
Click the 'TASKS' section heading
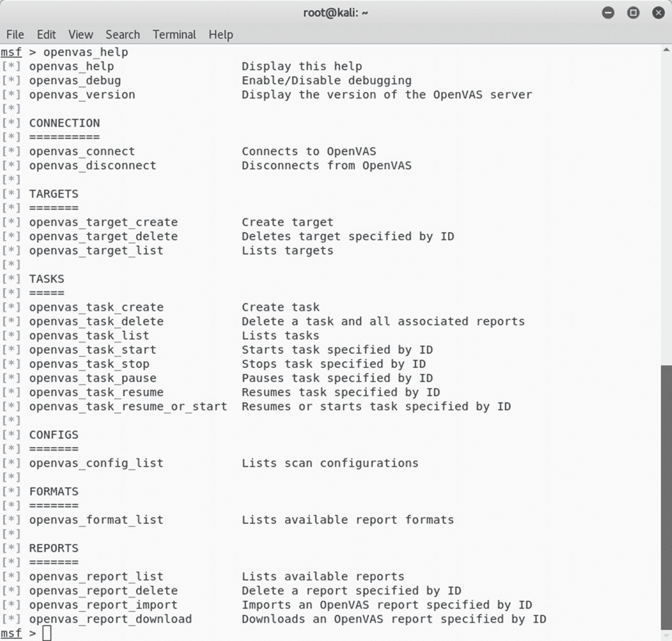tap(47, 279)
